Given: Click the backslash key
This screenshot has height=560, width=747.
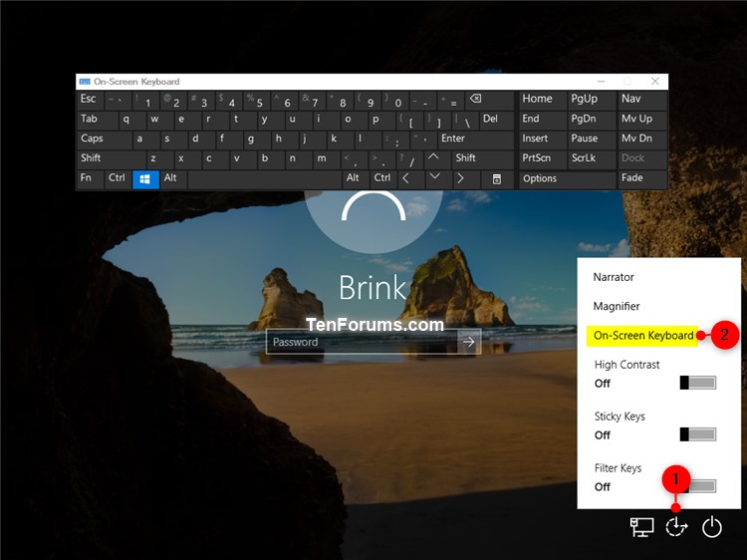Looking at the screenshot, I should [x=465, y=121].
